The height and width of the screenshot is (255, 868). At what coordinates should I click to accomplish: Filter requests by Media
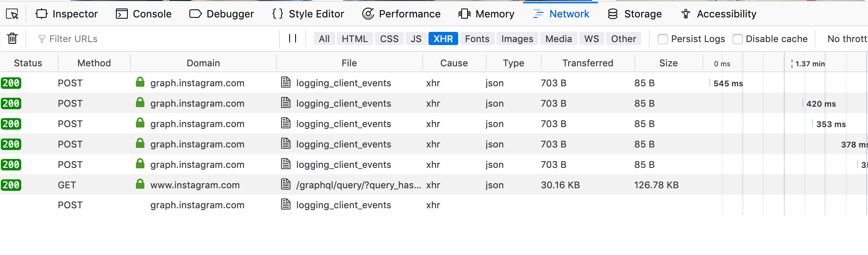(x=559, y=39)
